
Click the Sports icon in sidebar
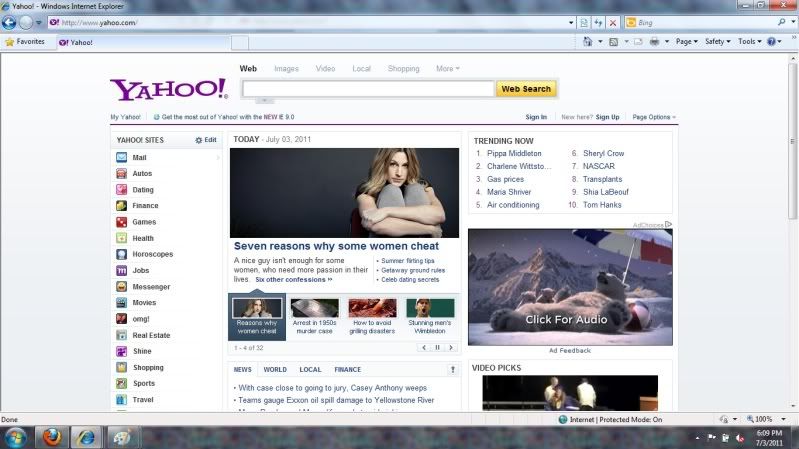click(121, 383)
